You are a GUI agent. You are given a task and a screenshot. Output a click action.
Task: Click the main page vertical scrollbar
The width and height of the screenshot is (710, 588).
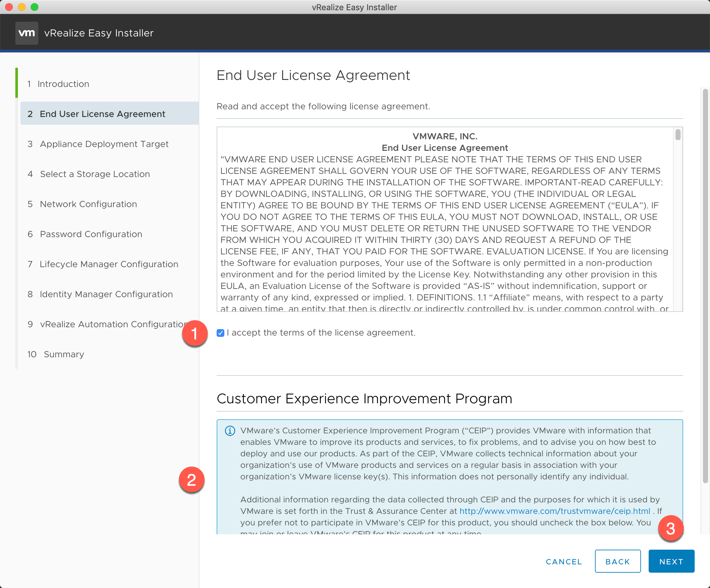(x=705, y=286)
